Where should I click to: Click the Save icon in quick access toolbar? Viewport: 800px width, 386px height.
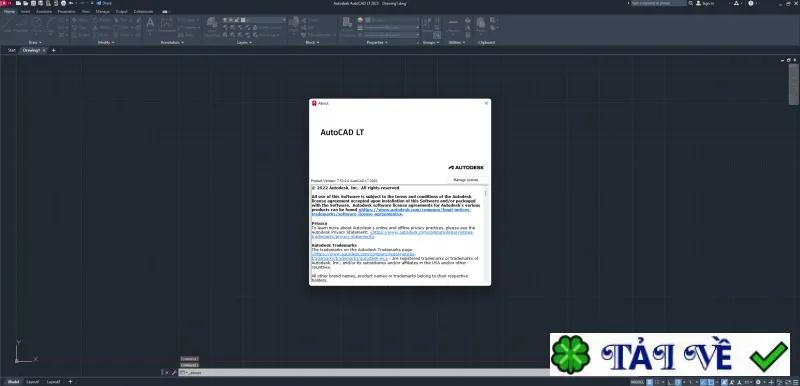(x=33, y=3)
